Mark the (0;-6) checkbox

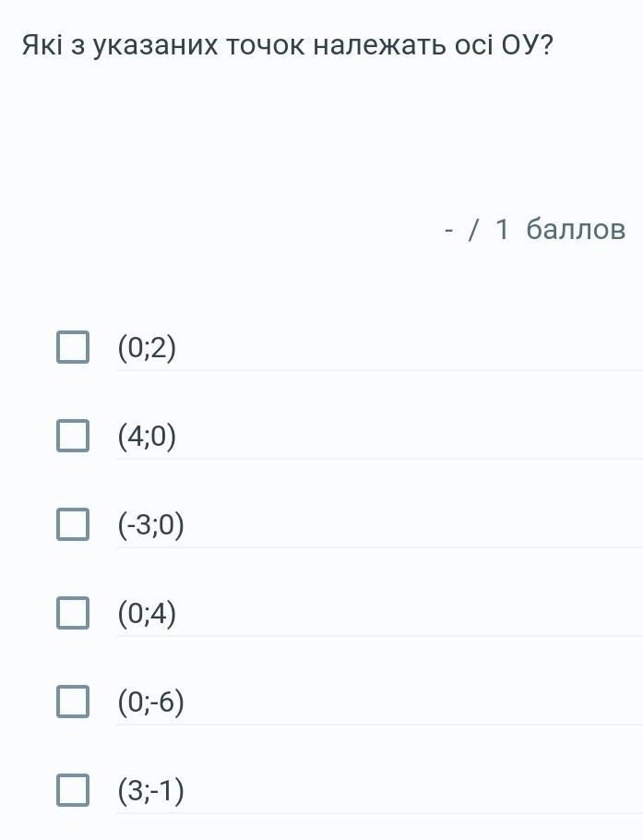tap(73, 702)
